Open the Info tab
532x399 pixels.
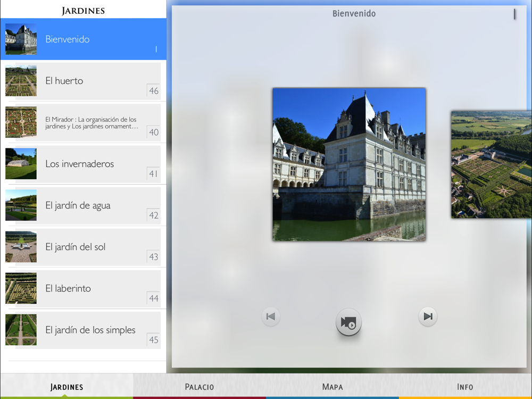coord(465,386)
